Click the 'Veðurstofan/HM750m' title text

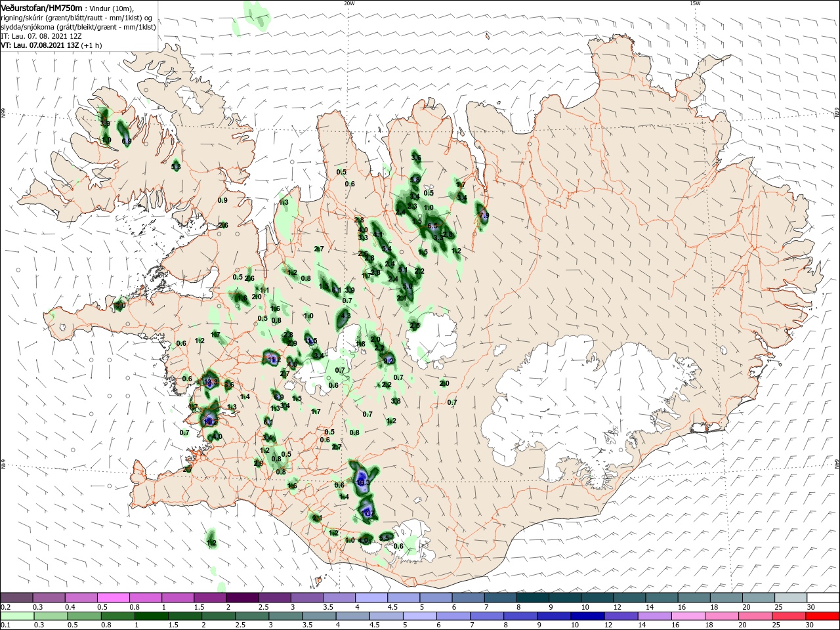click(42, 7)
